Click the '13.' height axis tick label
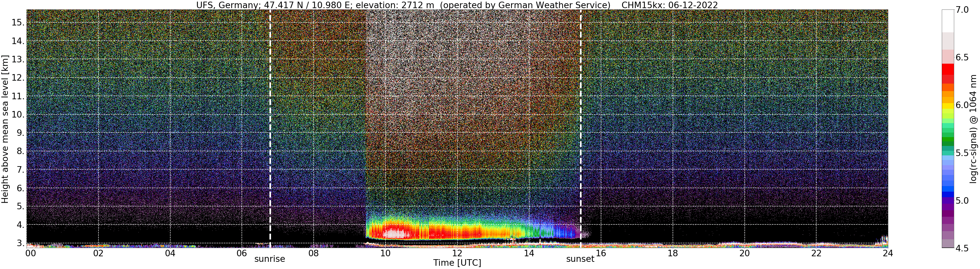The width and height of the screenshot is (980, 269). coord(18,59)
